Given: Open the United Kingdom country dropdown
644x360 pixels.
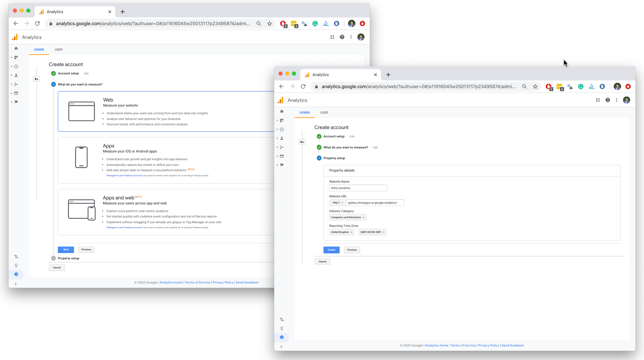Looking at the screenshot, I should pyautogui.click(x=341, y=232).
